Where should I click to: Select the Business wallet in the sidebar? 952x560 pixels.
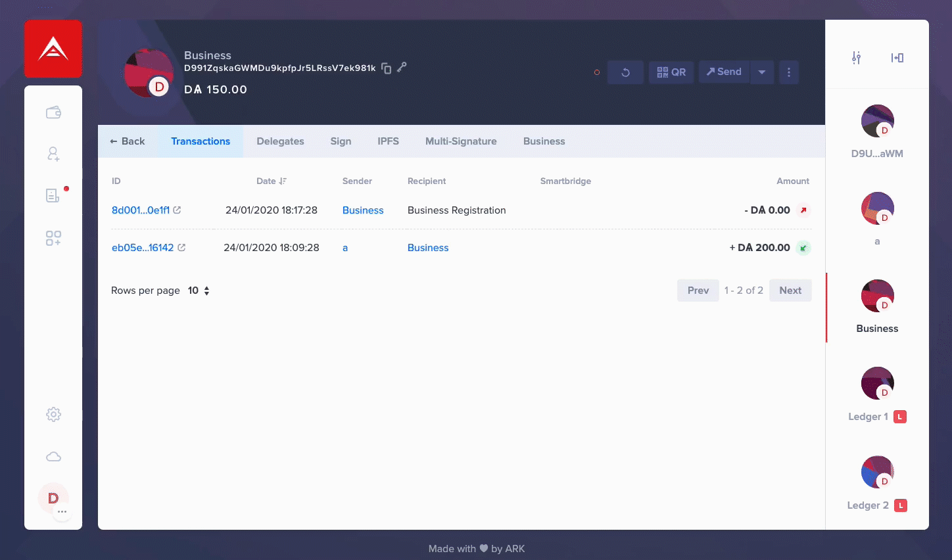[x=877, y=307]
